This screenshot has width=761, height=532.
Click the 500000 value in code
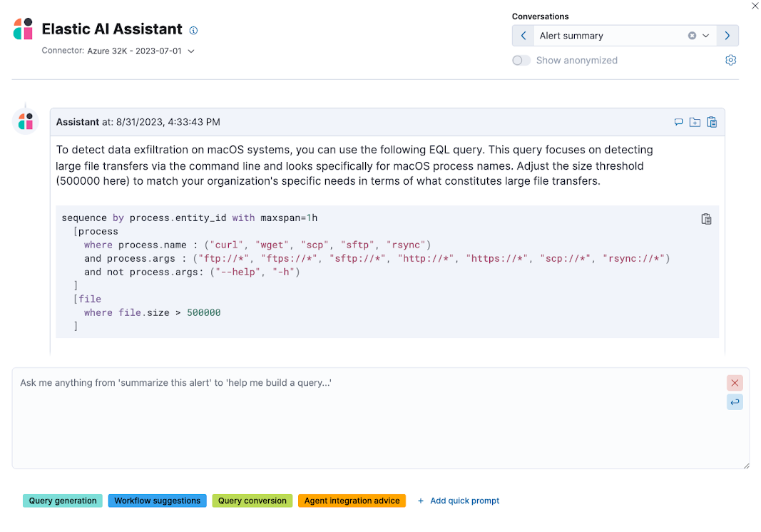pos(204,312)
